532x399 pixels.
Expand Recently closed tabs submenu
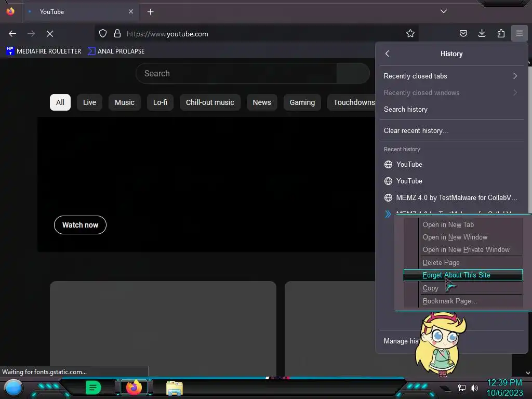pos(451,76)
